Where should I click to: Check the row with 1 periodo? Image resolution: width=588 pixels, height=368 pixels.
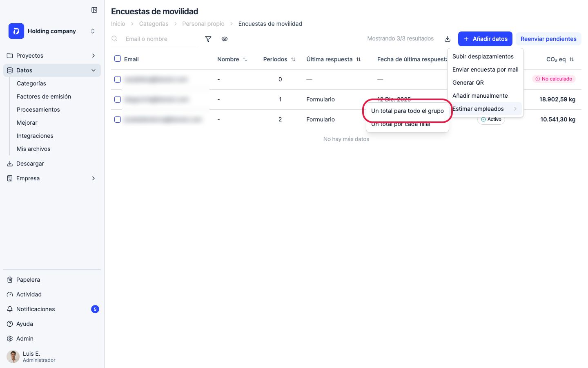click(118, 99)
